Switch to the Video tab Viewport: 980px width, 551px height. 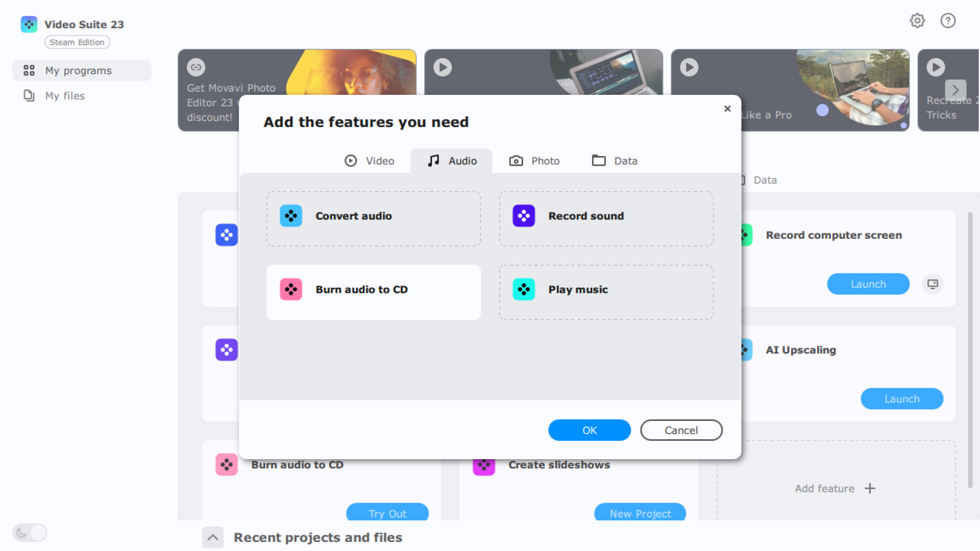[x=370, y=160]
